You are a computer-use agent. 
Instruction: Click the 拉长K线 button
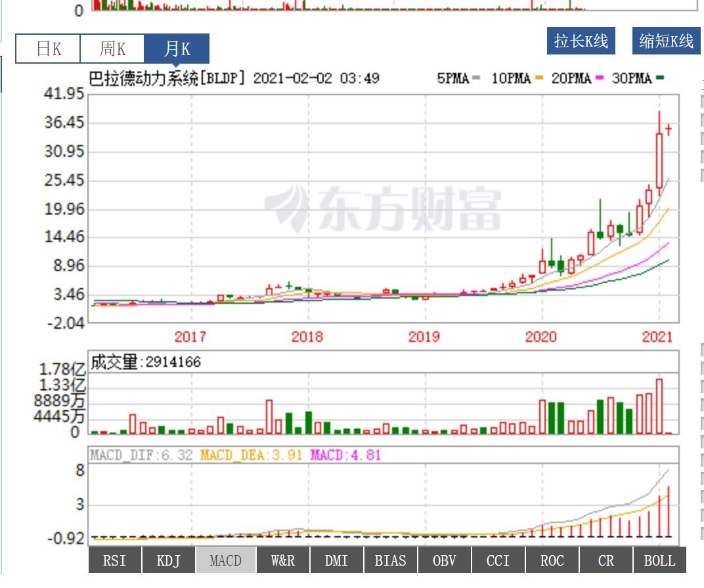[581, 41]
